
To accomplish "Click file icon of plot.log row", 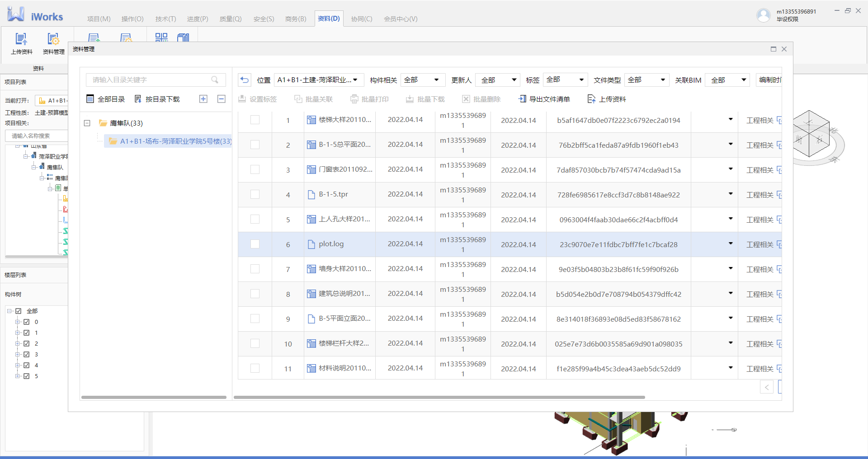I will (311, 244).
